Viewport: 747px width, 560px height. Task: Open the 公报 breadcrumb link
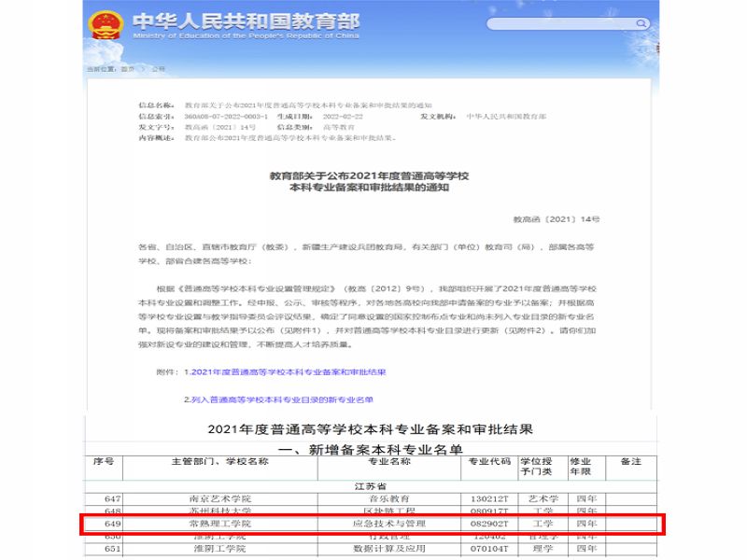(x=159, y=69)
